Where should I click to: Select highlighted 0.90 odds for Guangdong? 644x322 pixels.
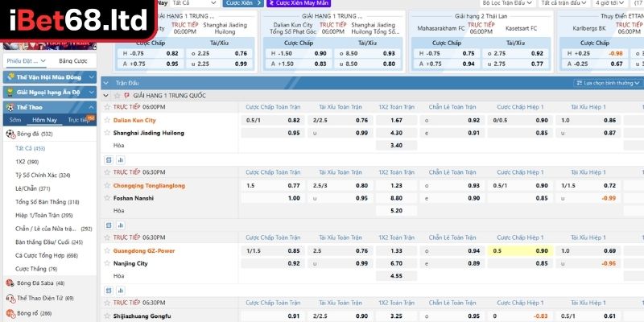click(x=542, y=250)
